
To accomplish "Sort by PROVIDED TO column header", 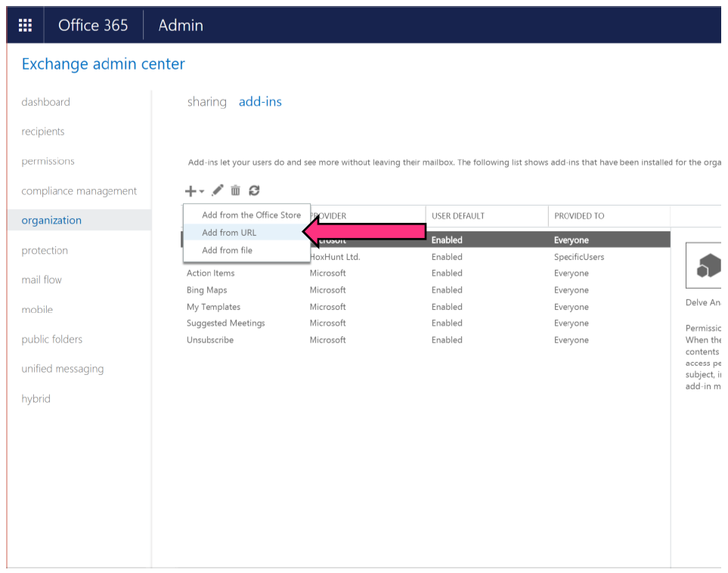I will [x=579, y=216].
